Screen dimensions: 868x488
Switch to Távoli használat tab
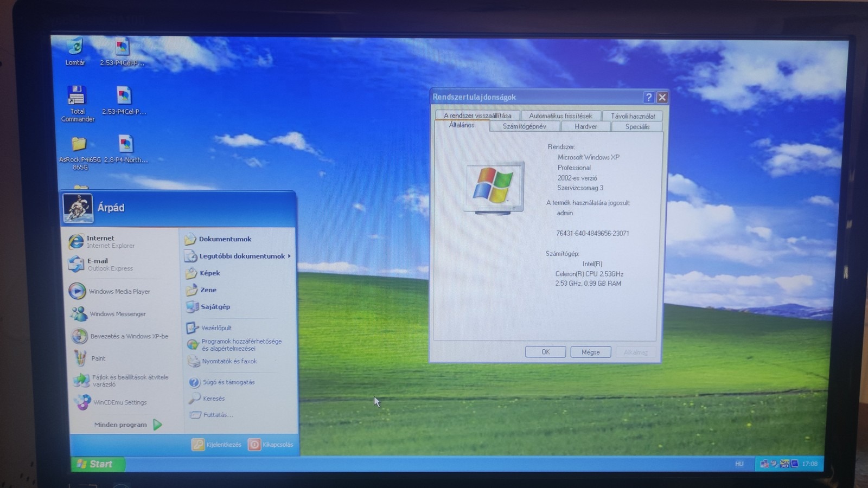pos(633,115)
